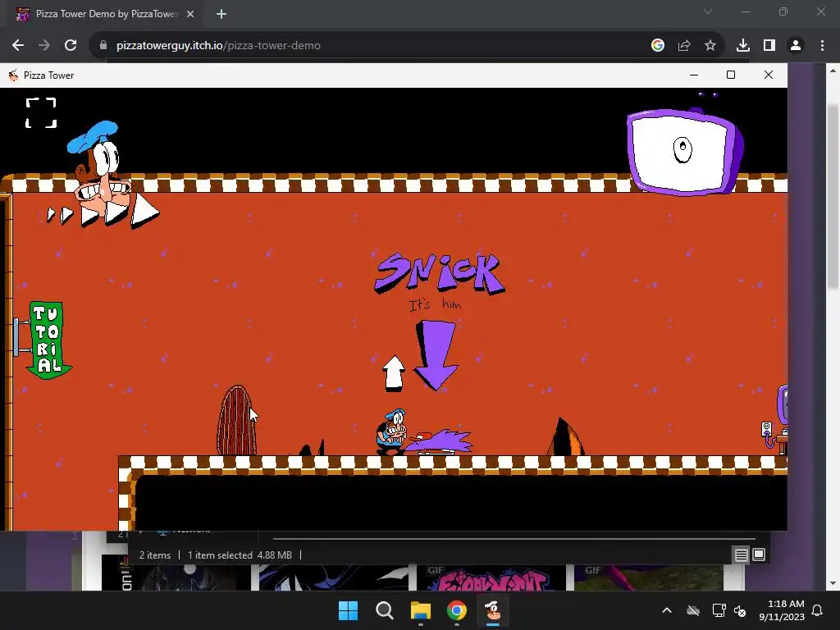Screen dimensions: 840x630
Task: Open a new browser tab
Action: click(x=221, y=15)
